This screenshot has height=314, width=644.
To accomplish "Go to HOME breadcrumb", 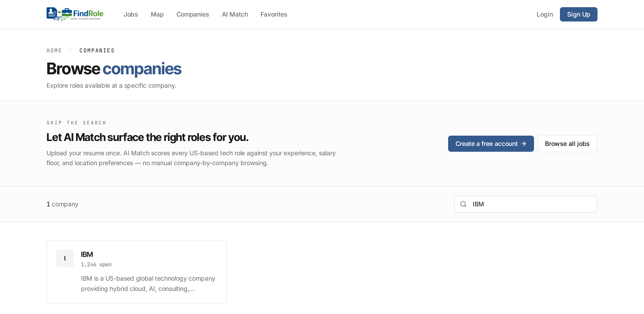I will point(54,51).
